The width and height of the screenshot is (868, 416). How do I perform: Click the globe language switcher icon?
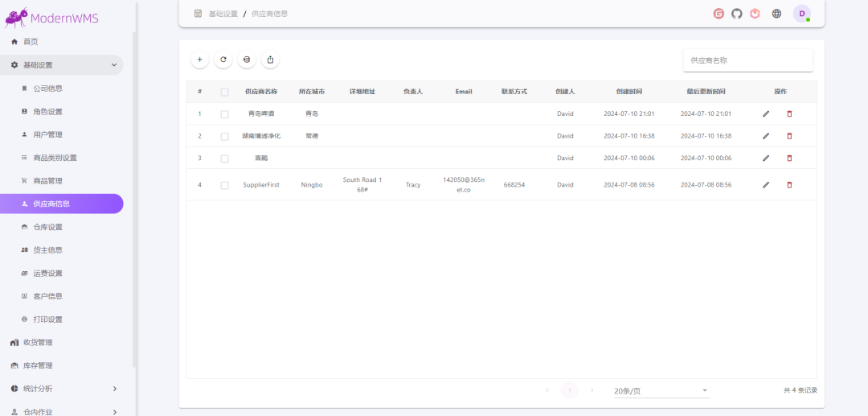pos(776,14)
